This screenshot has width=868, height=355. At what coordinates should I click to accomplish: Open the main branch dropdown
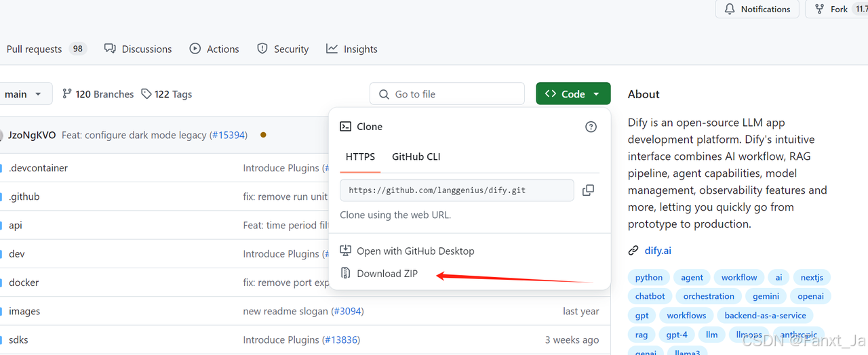click(x=24, y=94)
